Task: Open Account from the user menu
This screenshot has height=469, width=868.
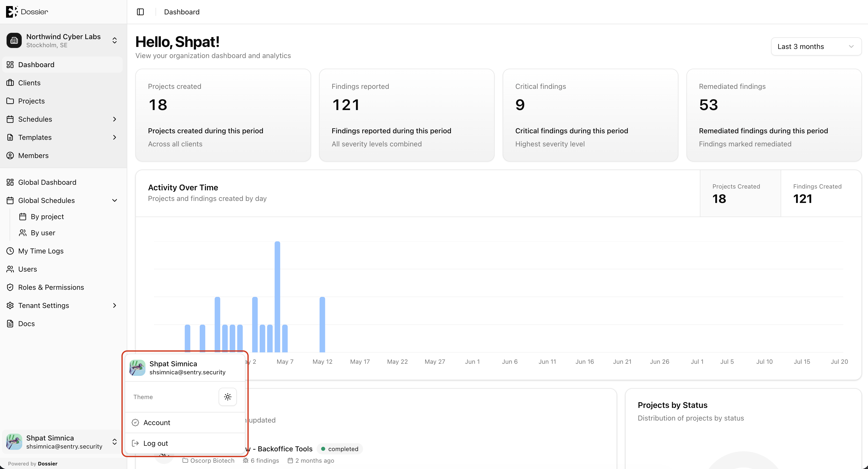Action: 185,423
